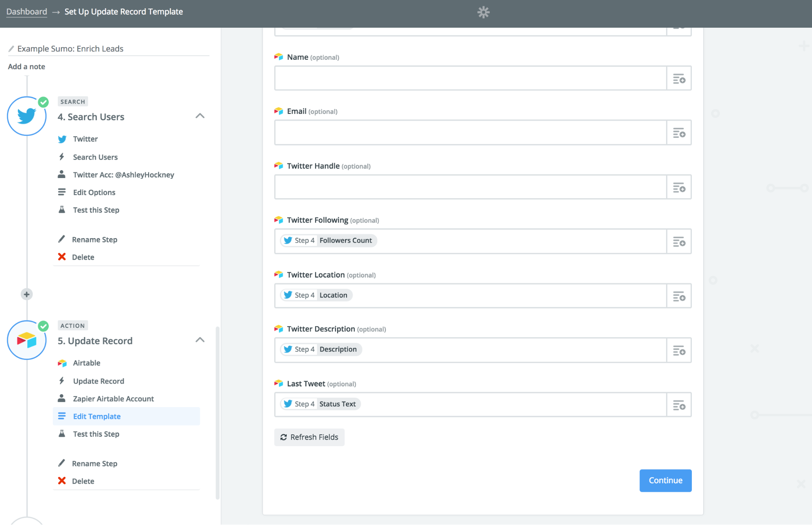This screenshot has height=525, width=812.
Task: Click the 5. Update Record step heading
Action: 95,341
